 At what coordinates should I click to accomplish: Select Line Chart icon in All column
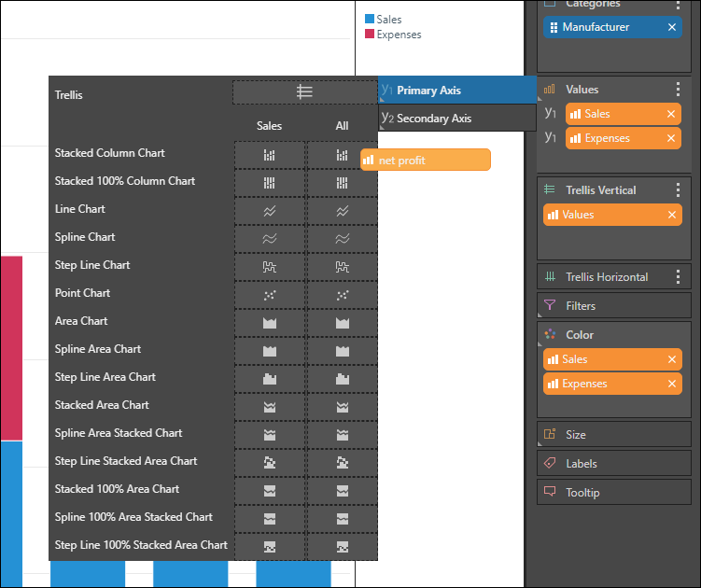(343, 211)
